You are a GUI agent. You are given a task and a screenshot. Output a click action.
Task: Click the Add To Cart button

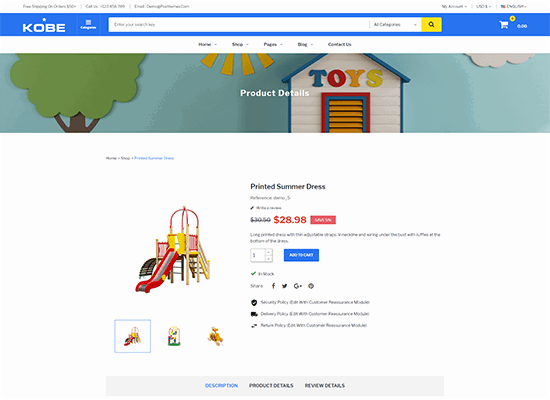coord(301,255)
